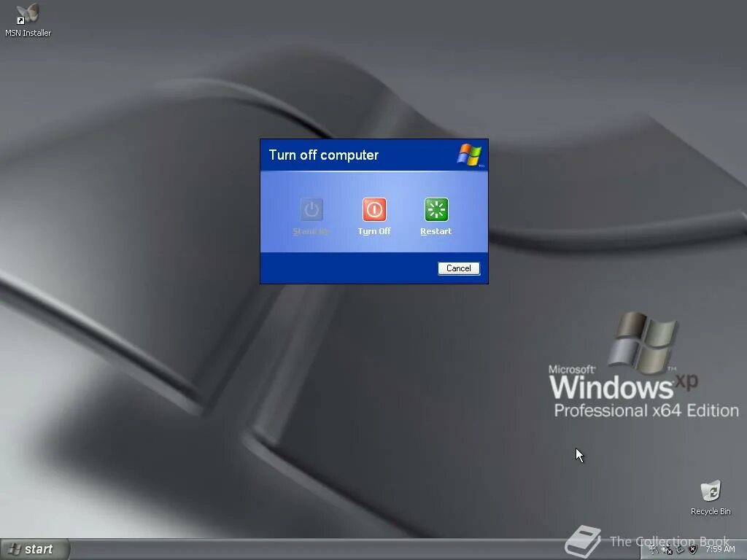747x560 pixels.
Task: Click the 7:59 AM taskbar clock
Action: (x=720, y=549)
